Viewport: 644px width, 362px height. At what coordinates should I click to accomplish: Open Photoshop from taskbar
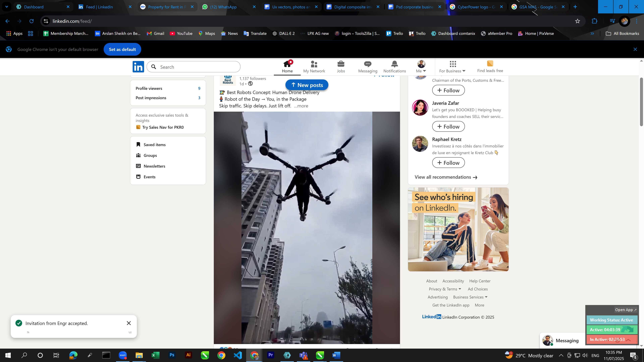click(172, 355)
